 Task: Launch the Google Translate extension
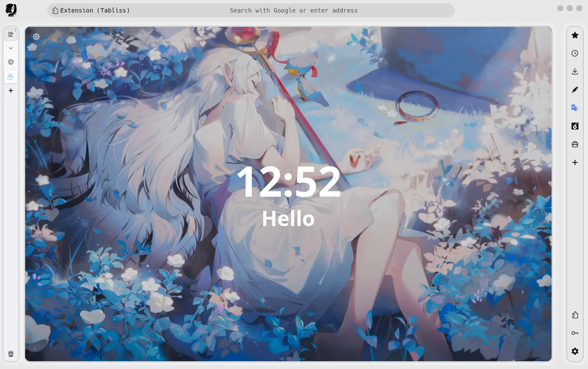[x=575, y=108]
